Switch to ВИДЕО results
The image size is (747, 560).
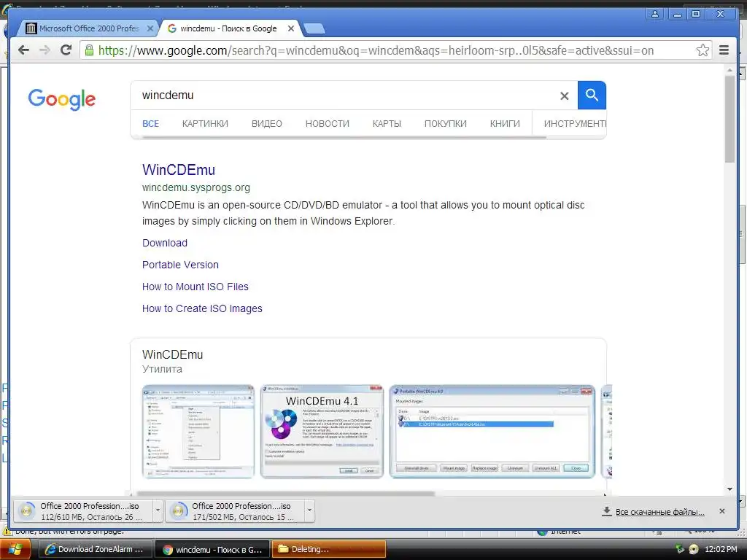click(267, 124)
